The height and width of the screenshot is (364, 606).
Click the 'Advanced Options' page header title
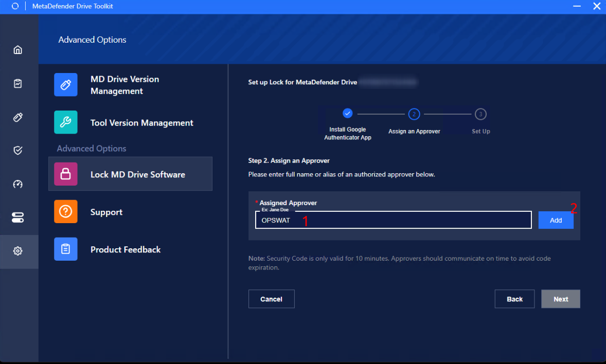point(93,40)
